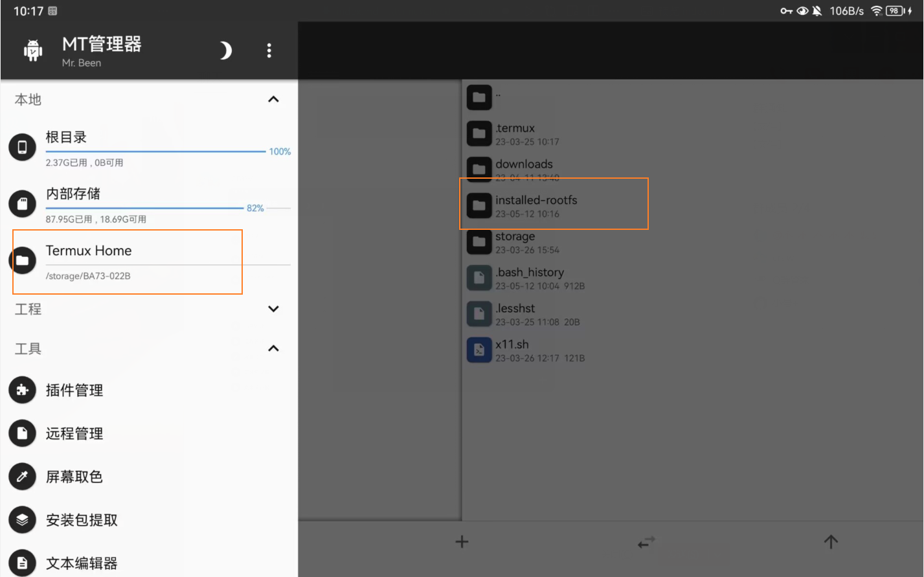Expand the 工程 section
This screenshot has width=924, height=577.
point(273,309)
